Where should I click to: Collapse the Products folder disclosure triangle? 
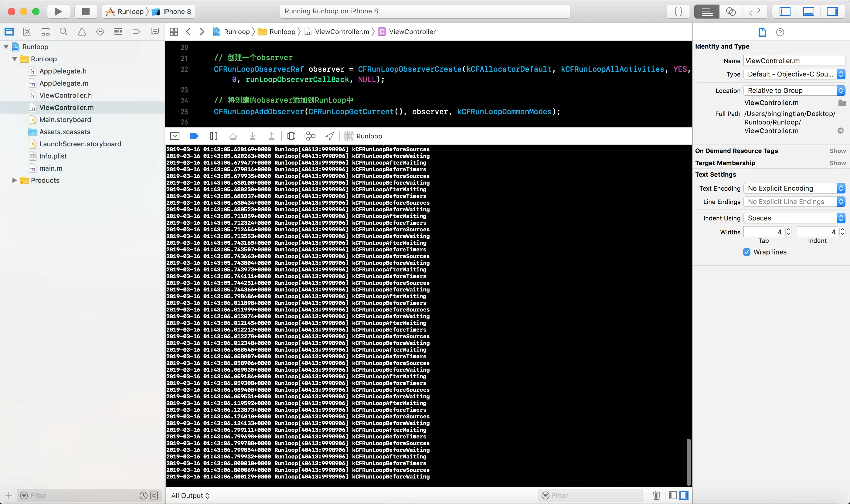click(x=14, y=180)
